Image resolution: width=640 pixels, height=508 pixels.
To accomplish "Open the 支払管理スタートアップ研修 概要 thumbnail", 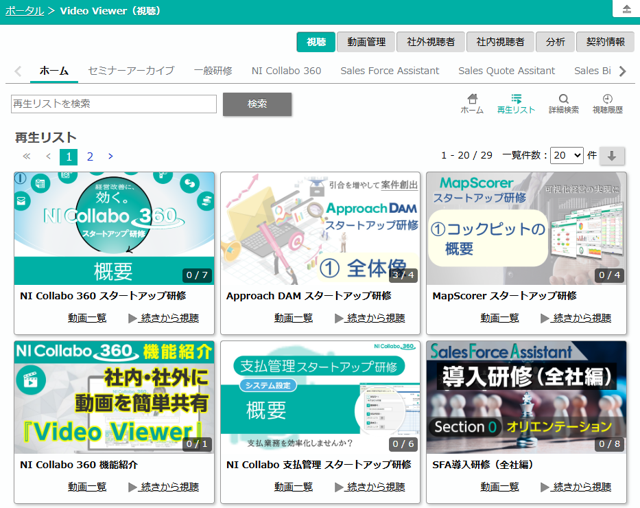I will click(x=320, y=397).
